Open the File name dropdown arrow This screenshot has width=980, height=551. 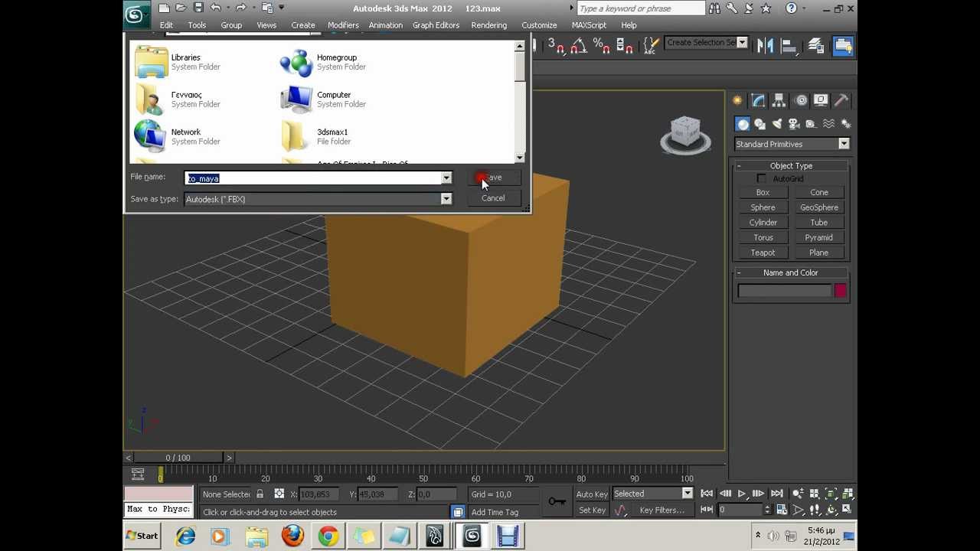click(x=446, y=178)
